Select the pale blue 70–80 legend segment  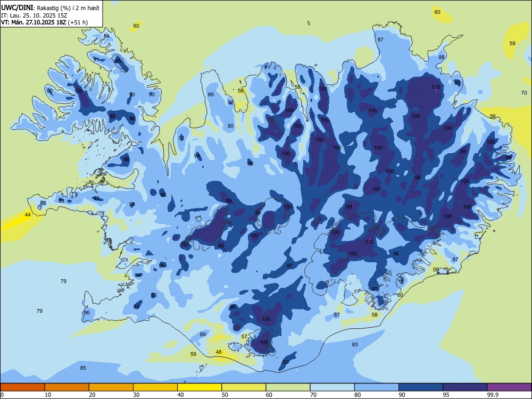click(x=332, y=387)
